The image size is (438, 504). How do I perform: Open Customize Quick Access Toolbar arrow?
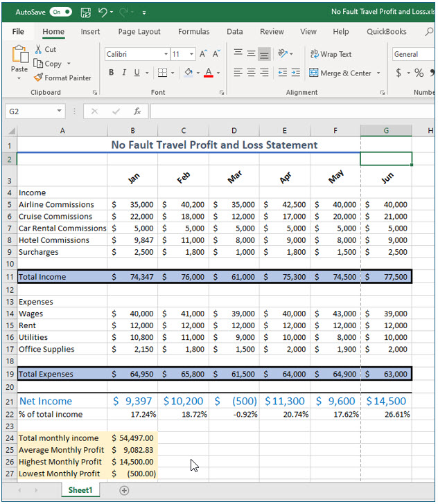click(144, 13)
